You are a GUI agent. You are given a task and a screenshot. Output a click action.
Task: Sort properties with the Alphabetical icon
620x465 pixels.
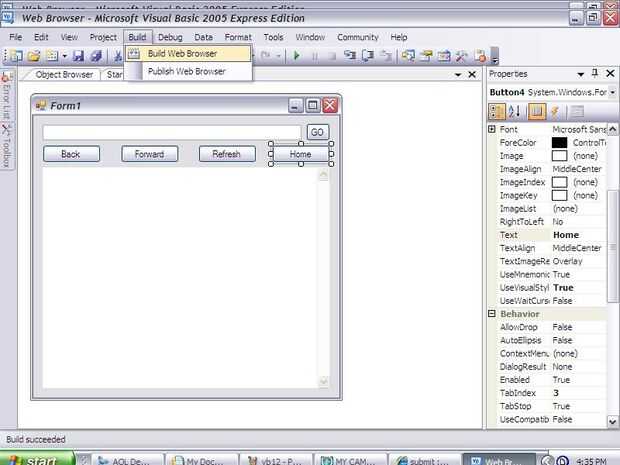[x=515, y=112]
